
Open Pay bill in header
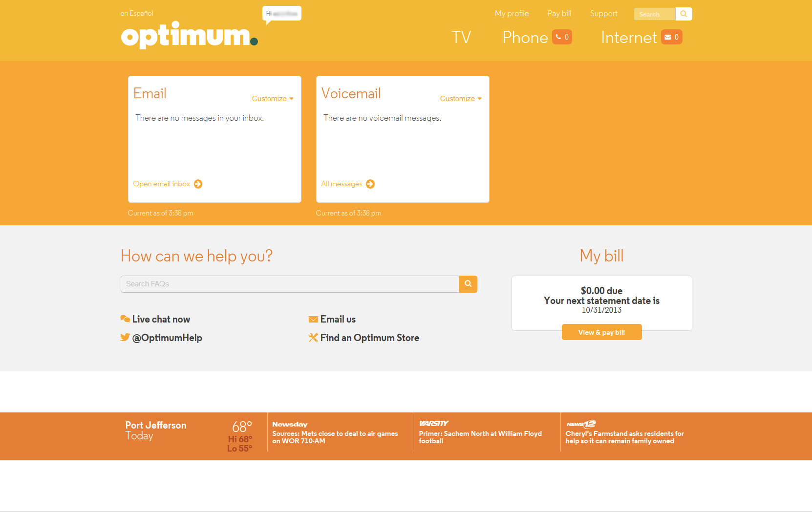[559, 14]
